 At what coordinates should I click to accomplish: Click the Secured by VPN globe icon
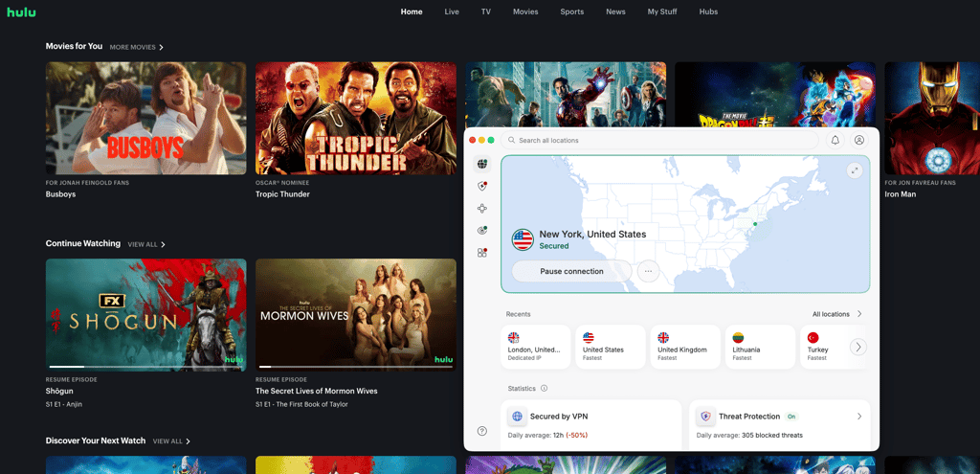517,417
